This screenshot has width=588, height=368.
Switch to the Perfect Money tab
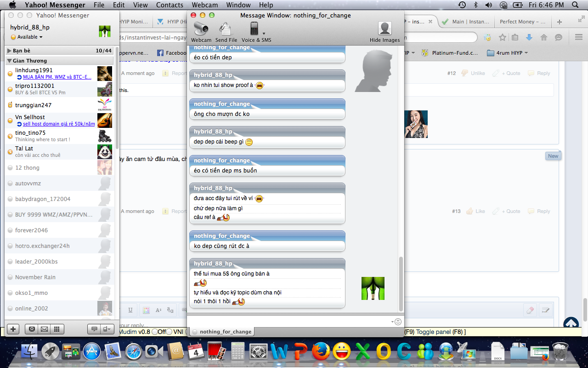tap(522, 22)
